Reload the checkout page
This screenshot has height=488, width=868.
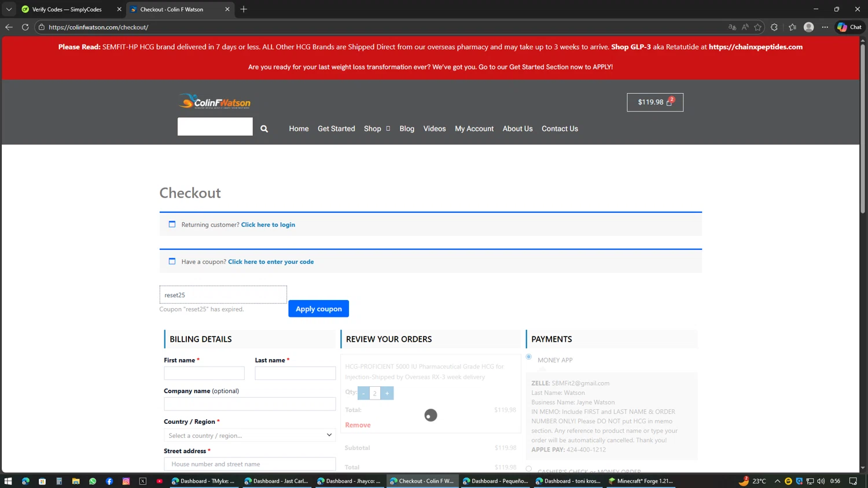pyautogui.click(x=25, y=27)
